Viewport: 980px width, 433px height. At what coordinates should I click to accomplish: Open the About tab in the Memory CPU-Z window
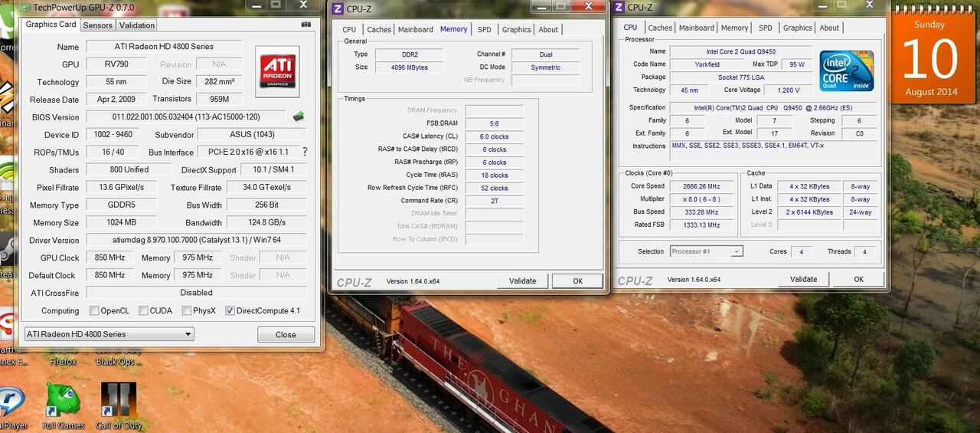pos(548,29)
